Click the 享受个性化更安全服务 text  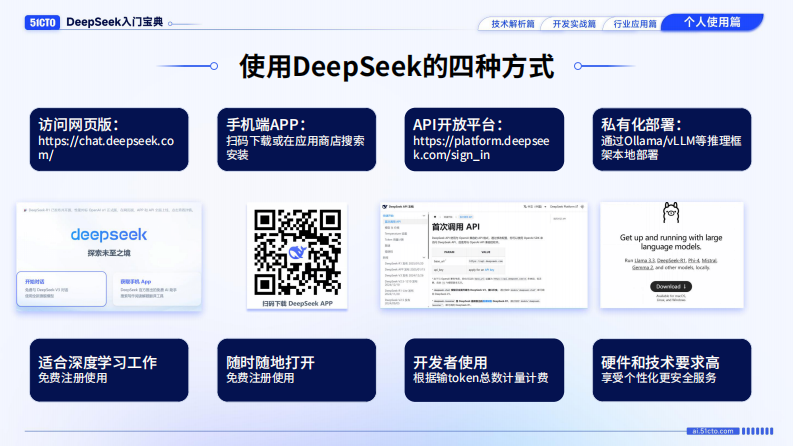658,378
